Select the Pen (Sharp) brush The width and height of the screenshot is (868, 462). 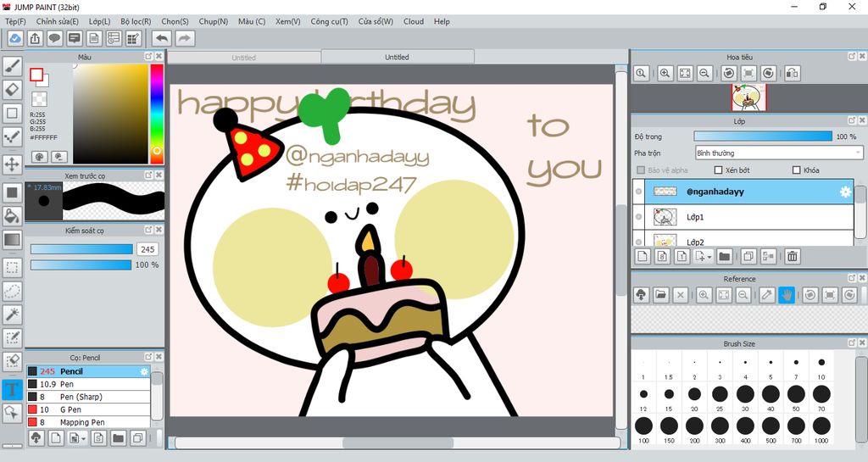point(88,397)
